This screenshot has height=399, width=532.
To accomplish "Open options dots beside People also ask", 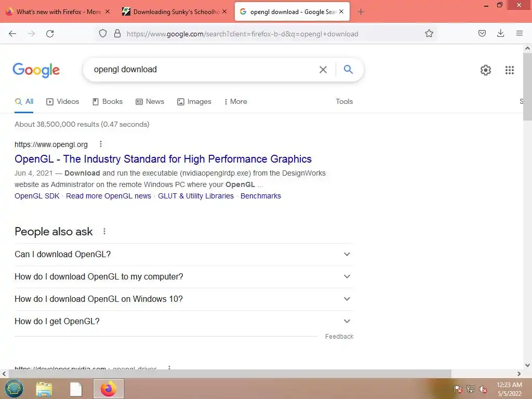I will (104, 231).
